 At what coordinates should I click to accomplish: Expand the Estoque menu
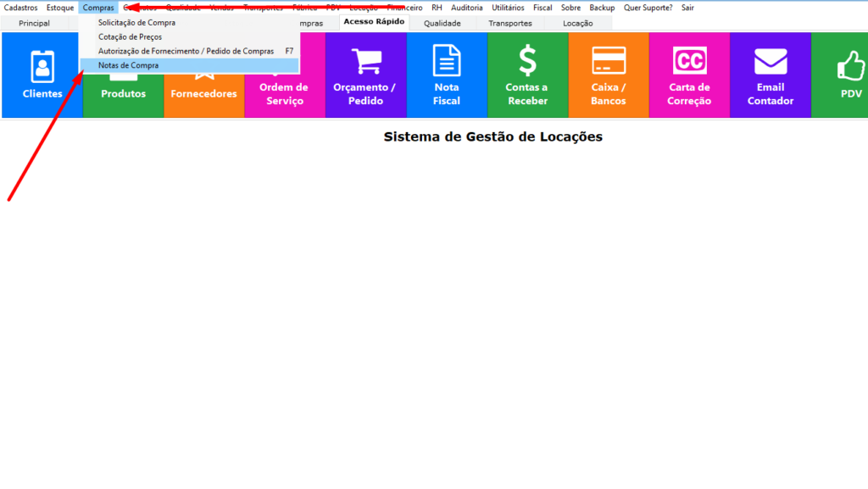(x=60, y=8)
